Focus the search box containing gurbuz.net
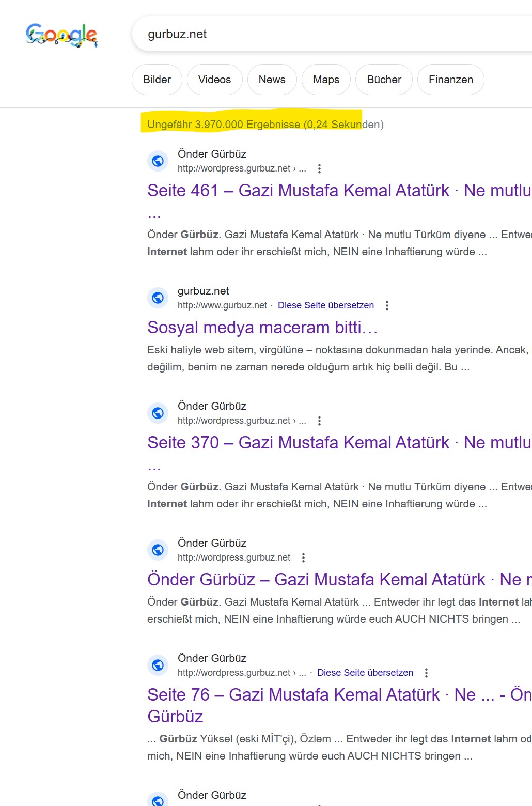 (x=332, y=34)
